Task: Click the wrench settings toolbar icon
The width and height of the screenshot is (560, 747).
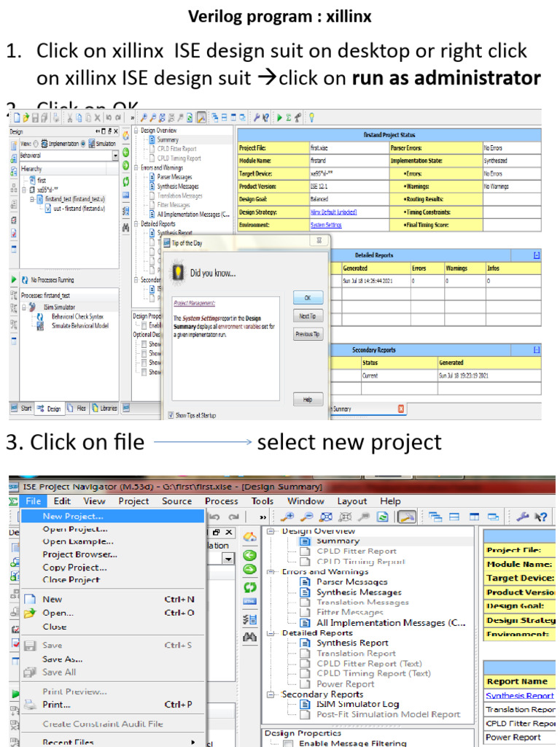Action: pyautogui.click(x=522, y=517)
